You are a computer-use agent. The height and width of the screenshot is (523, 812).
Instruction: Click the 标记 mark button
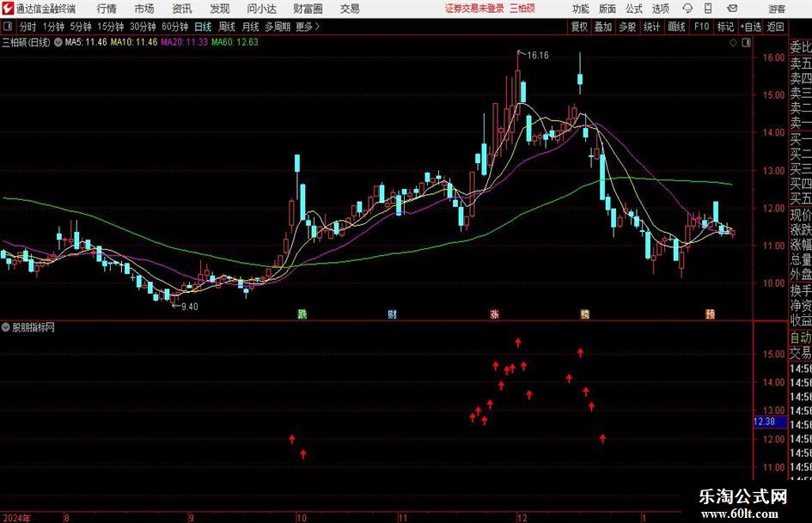[725, 27]
